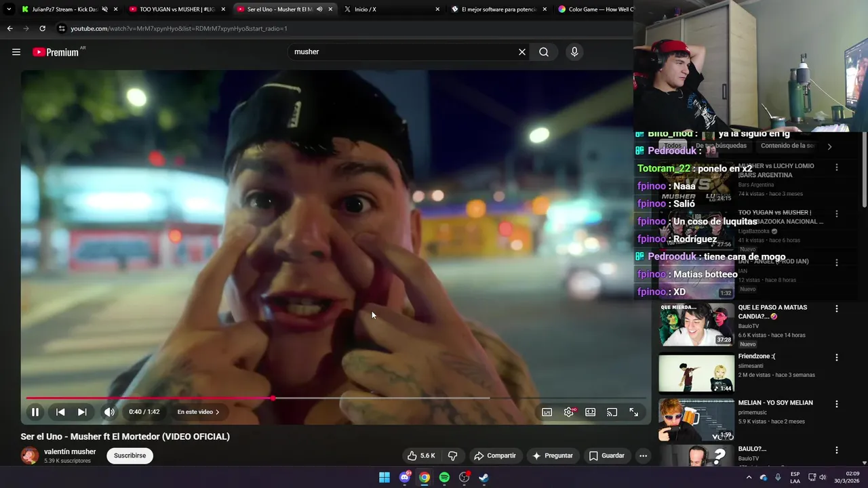Mute the video player volume
The height and width of the screenshot is (488, 868).
tap(109, 412)
